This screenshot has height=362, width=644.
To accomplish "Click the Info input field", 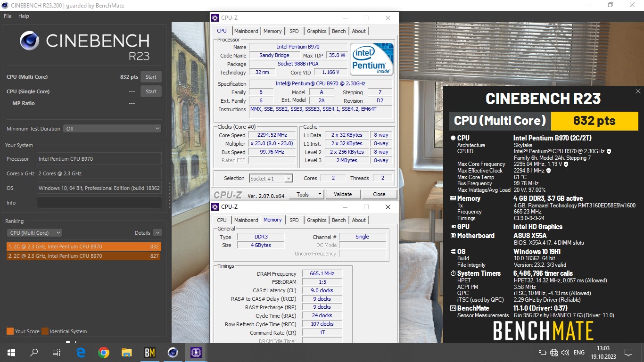I will click(99, 203).
